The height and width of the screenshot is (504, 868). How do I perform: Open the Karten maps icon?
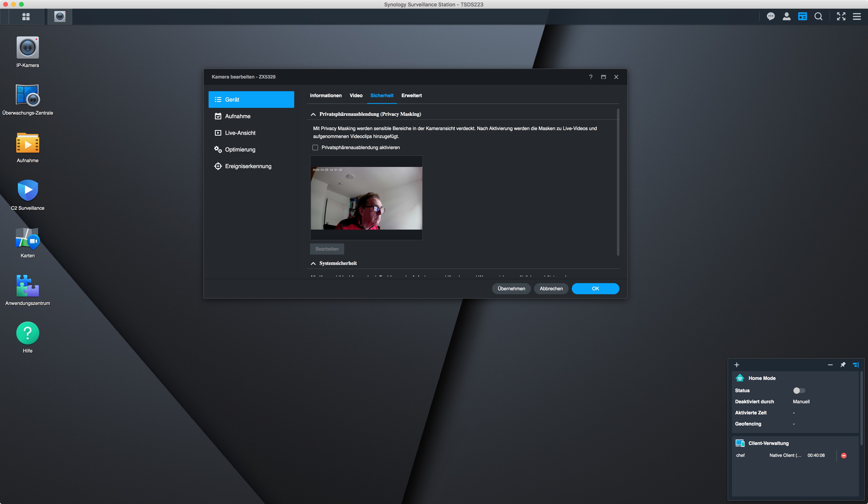(x=28, y=238)
